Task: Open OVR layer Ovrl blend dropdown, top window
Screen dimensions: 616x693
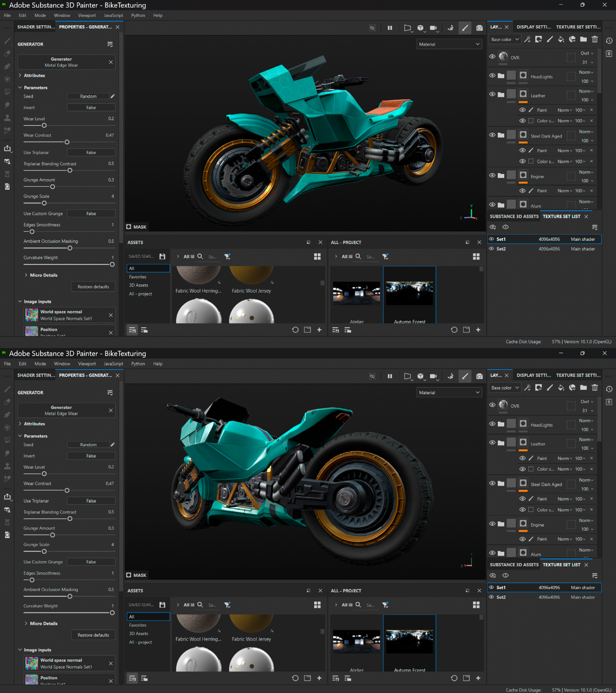Action: 587,53
